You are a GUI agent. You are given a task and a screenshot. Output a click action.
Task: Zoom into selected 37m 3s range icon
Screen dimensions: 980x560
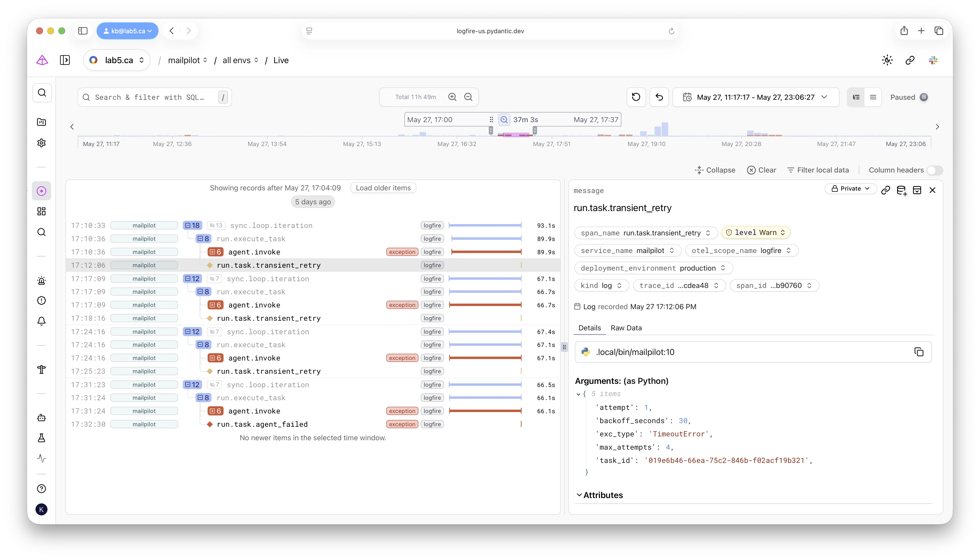[504, 120]
